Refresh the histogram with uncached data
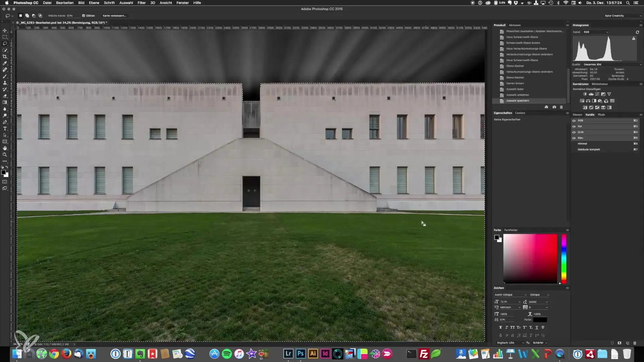Image resolution: width=644 pixels, height=362 pixels. [637, 32]
